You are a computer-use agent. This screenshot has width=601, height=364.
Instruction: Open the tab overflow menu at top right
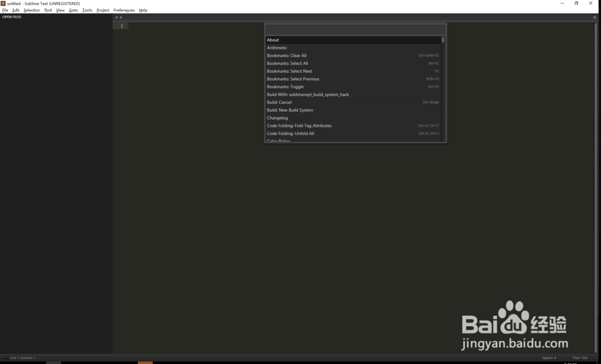(594, 17)
